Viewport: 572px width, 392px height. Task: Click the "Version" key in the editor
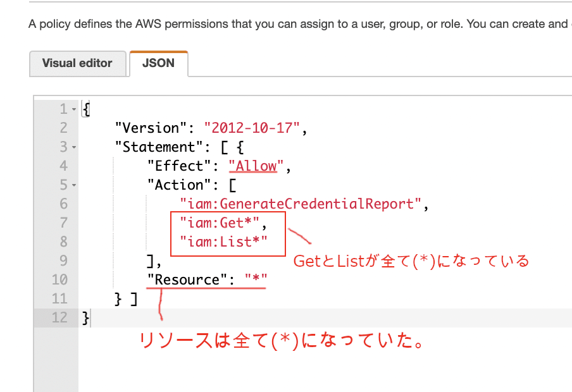[x=151, y=128]
